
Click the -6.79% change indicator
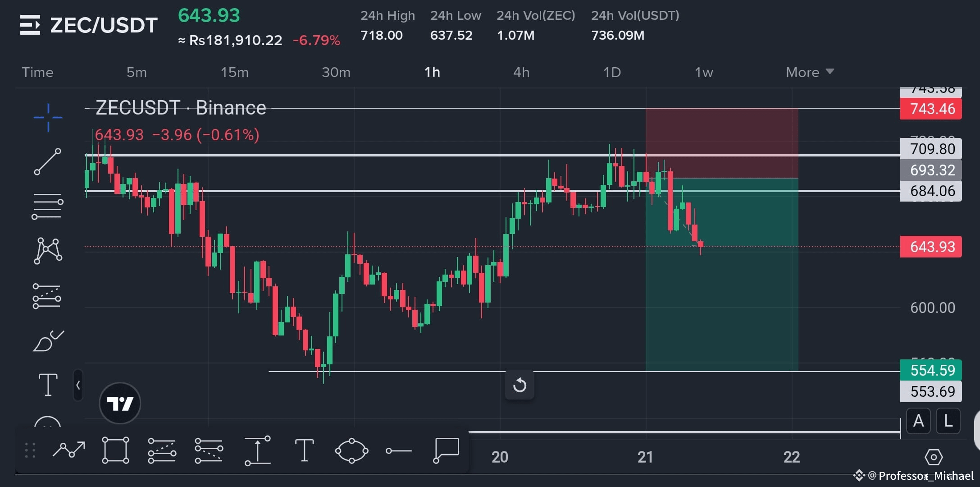coord(316,41)
